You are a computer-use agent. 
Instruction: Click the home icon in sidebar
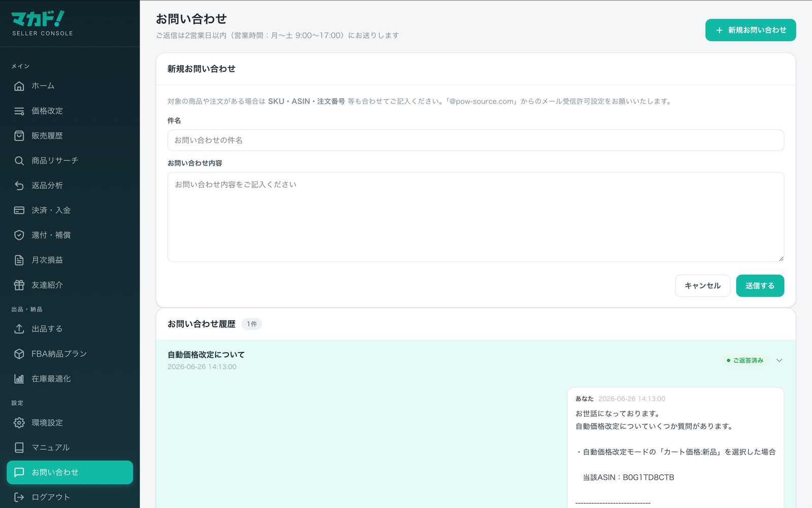(19, 86)
